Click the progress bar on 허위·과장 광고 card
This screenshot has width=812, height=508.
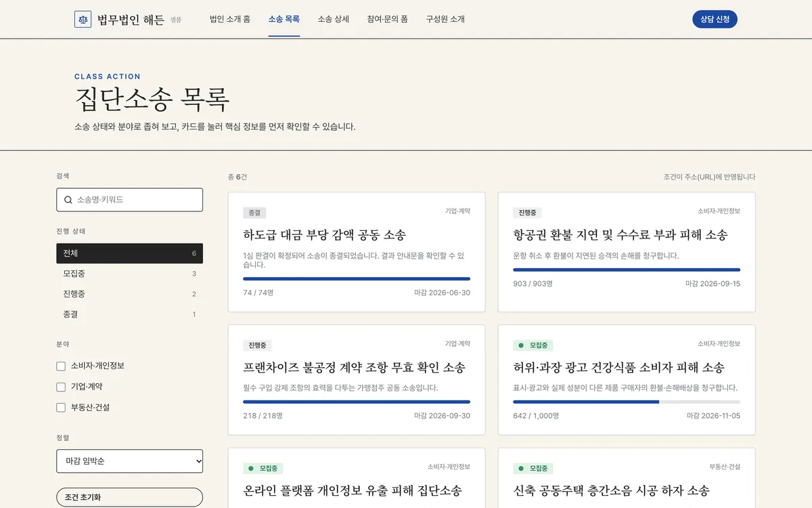[x=627, y=402]
